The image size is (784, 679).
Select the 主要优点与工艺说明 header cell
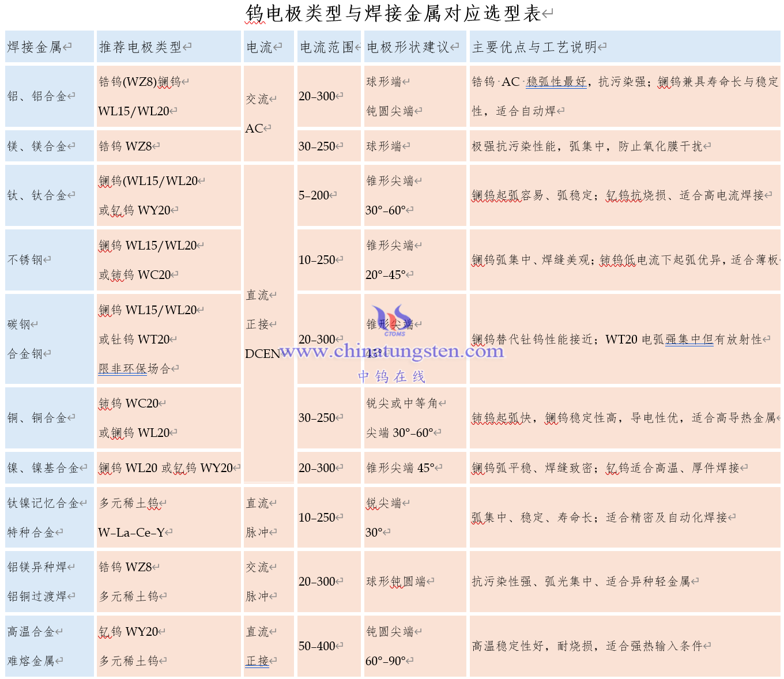click(534, 47)
